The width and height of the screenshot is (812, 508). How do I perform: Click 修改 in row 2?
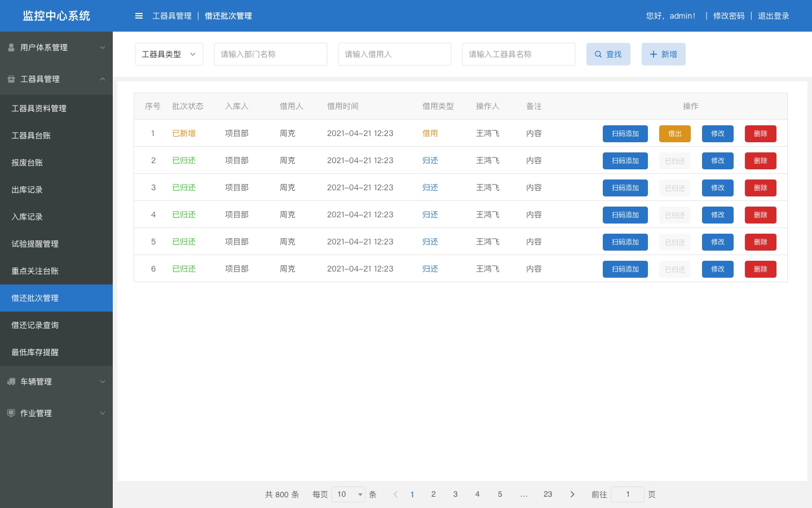[x=718, y=161]
